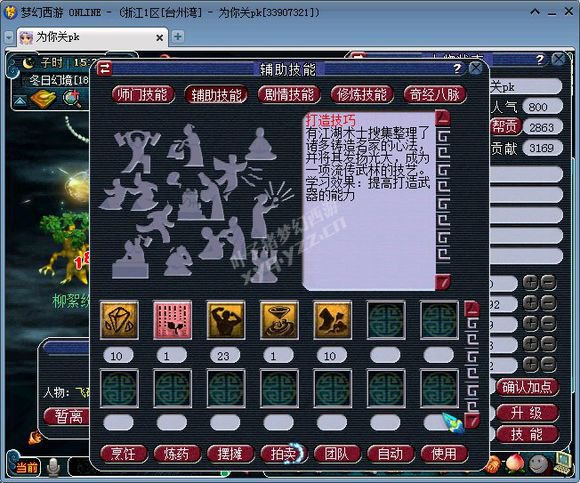Image resolution: width=580 pixels, height=483 pixels.
Task: Click the last attribute row plus stepper
Action: [x=530, y=364]
